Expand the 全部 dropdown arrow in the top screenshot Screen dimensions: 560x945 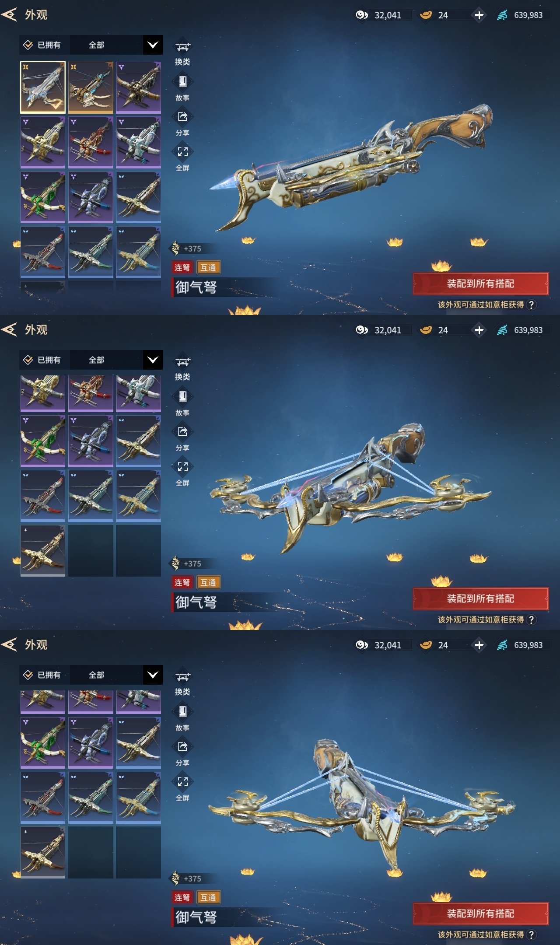coord(153,45)
